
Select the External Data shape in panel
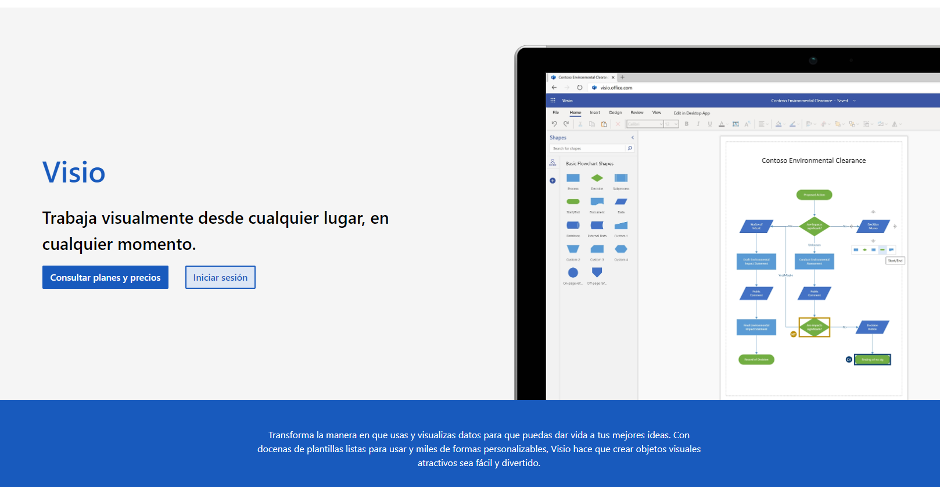tap(597, 225)
